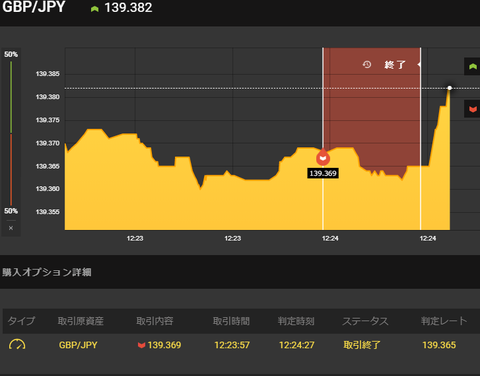Image resolution: width=480 pixels, height=376 pixels.
Task: Click the red down arrow in trade content cell
Action: pos(142,345)
